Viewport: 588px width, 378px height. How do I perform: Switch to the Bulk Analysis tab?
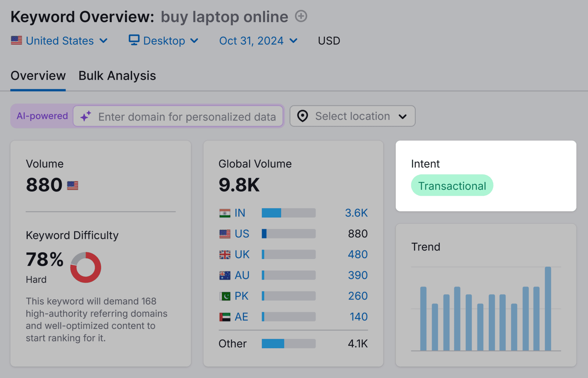pyautogui.click(x=117, y=76)
